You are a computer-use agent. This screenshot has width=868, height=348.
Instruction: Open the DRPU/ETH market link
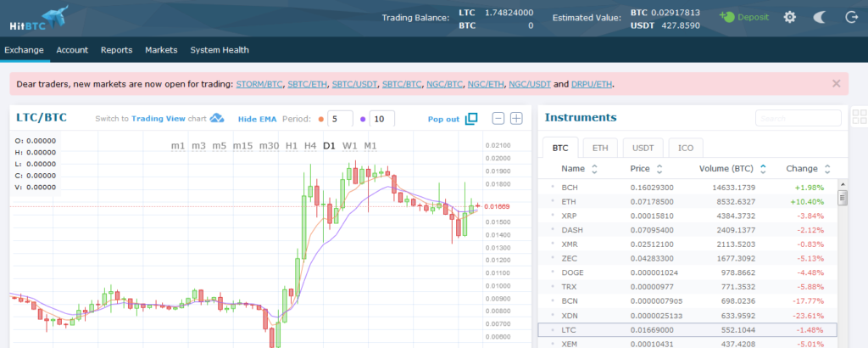coord(592,84)
